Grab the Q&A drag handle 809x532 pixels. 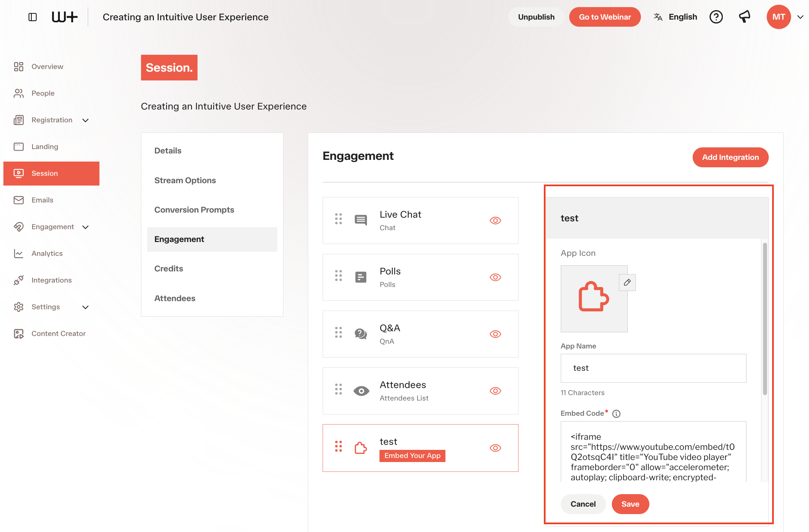tap(338, 333)
